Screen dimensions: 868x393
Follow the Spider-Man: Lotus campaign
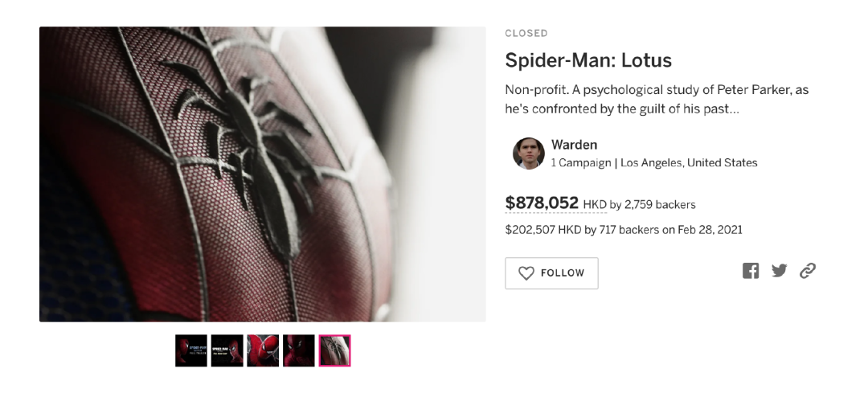[551, 273]
